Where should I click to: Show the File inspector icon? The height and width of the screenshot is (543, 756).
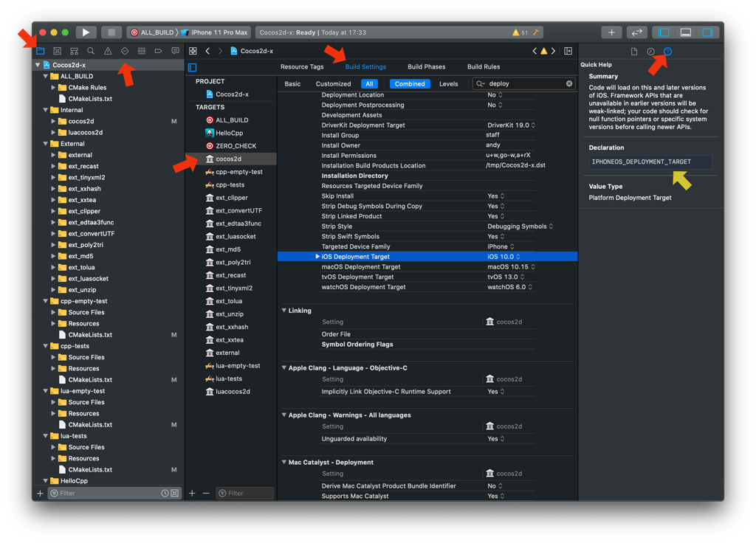point(633,52)
